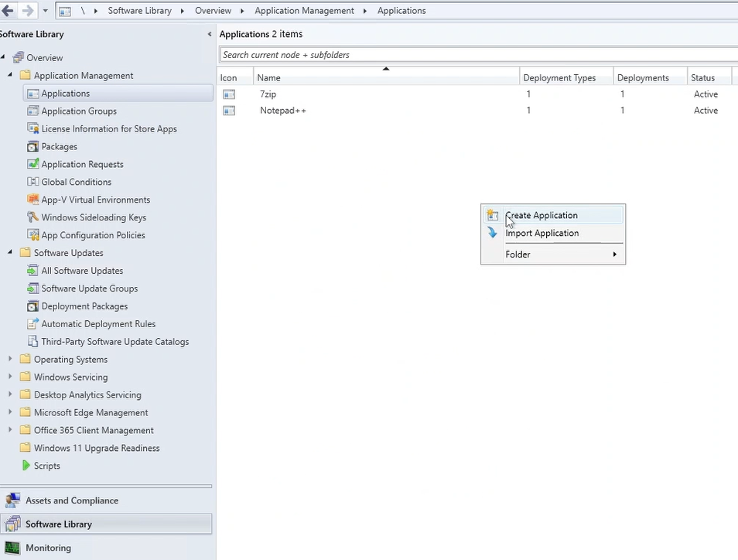Click the 7zip application icon
This screenshot has height=560, width=738.
point(229,94)
